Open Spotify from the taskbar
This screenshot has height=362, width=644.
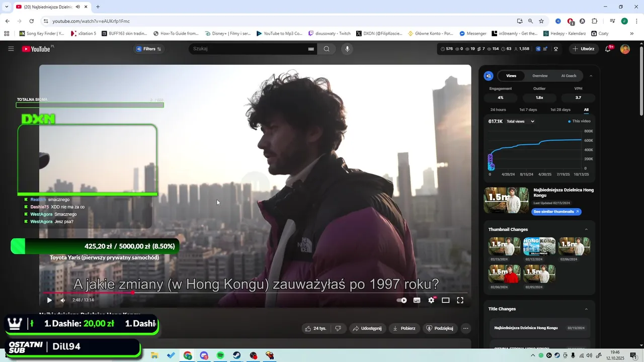tap(220, 355)
